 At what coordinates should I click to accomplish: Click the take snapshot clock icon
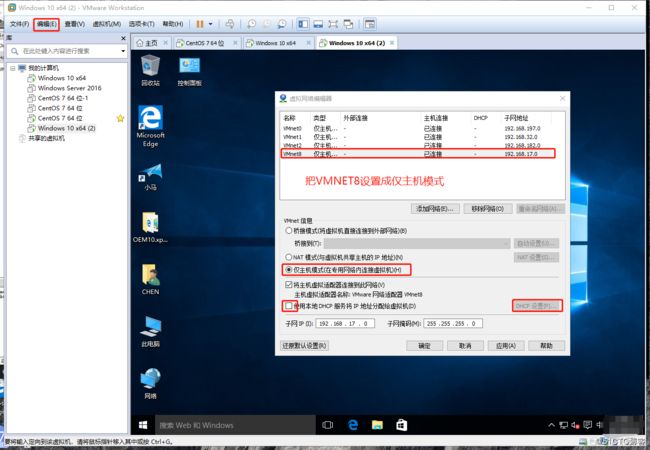point(252,24)
